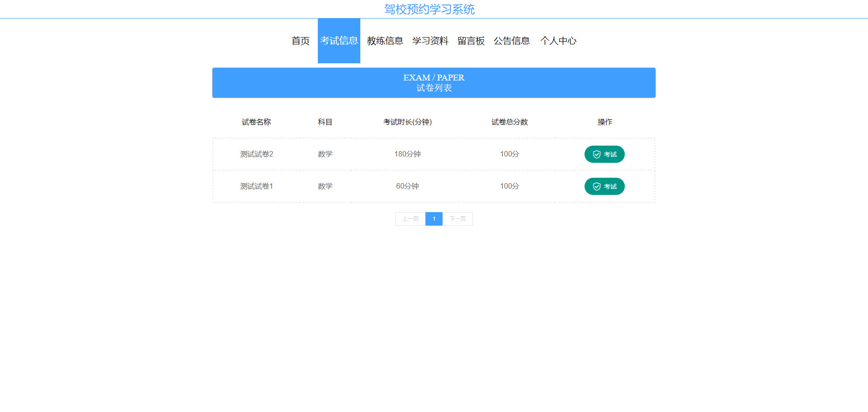Select the 考试信息 navigation tab
Image resolution: width=868 pixels, height=412 pixels.
click(339, 41)
